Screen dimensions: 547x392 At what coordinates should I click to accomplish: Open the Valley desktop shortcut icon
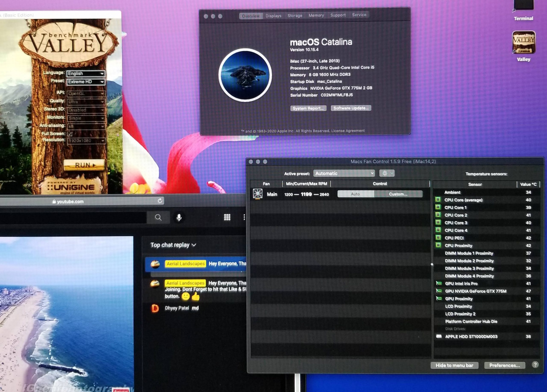[523, 43]
